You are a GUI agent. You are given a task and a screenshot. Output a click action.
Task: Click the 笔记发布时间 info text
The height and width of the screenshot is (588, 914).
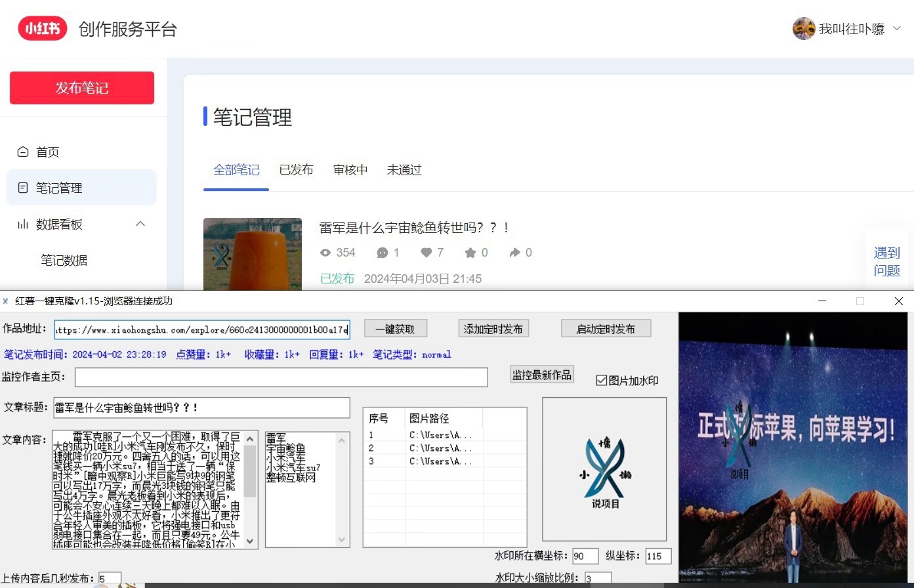click(85, 354)
